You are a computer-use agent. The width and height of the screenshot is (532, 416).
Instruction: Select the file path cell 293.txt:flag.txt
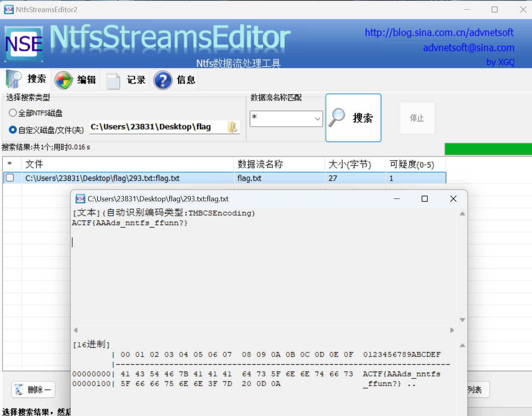[x=127, y=178]
